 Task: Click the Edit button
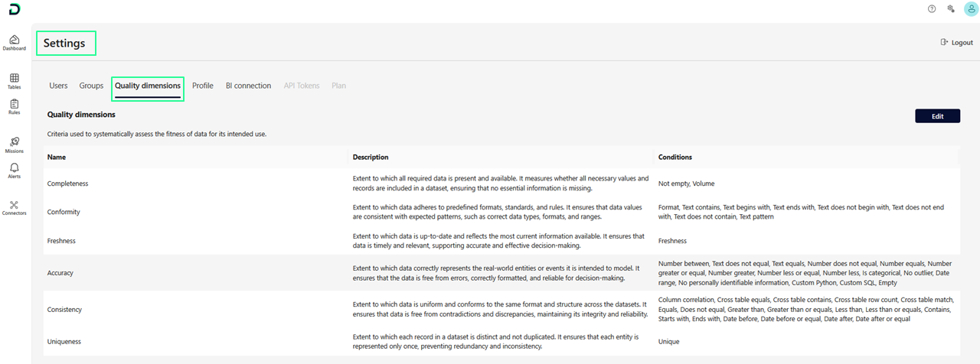point(937,116)
